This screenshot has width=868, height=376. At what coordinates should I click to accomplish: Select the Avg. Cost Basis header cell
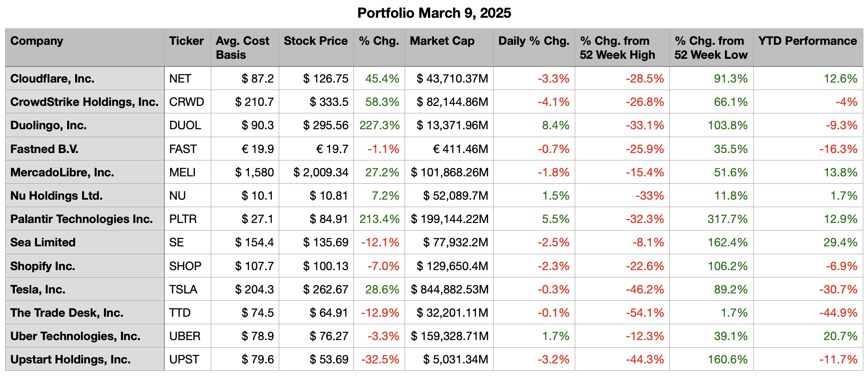243,48
